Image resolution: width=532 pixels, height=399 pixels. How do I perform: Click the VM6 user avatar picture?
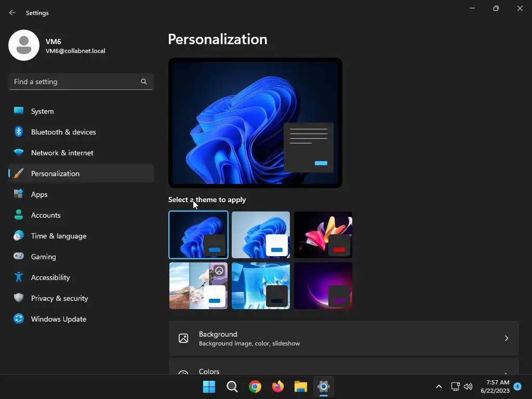[24, 45]
